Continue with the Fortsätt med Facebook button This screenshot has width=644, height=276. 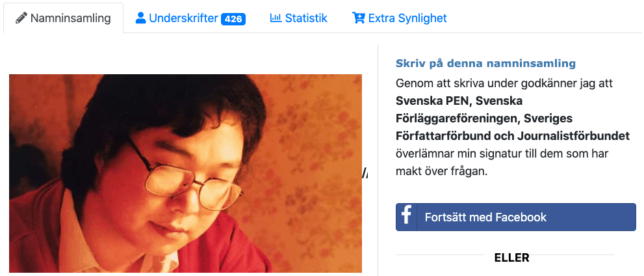(516, 217)
